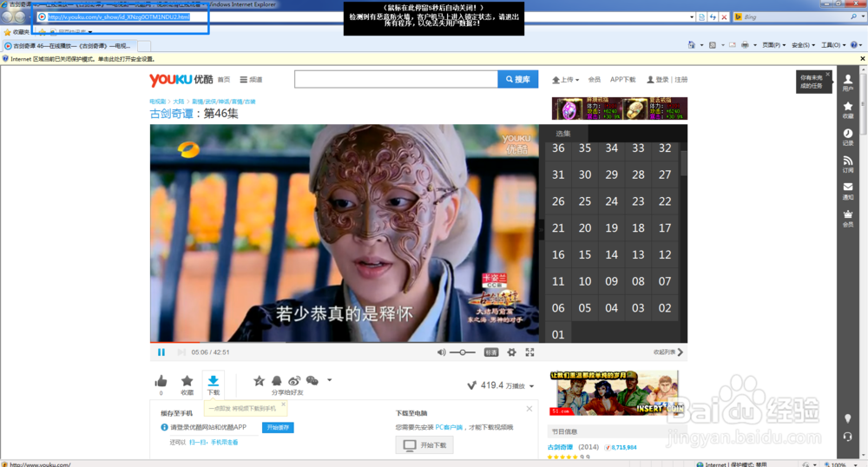
Task: Expand the 419.4万播放 play count dropdown
Action: click(531, 386)
